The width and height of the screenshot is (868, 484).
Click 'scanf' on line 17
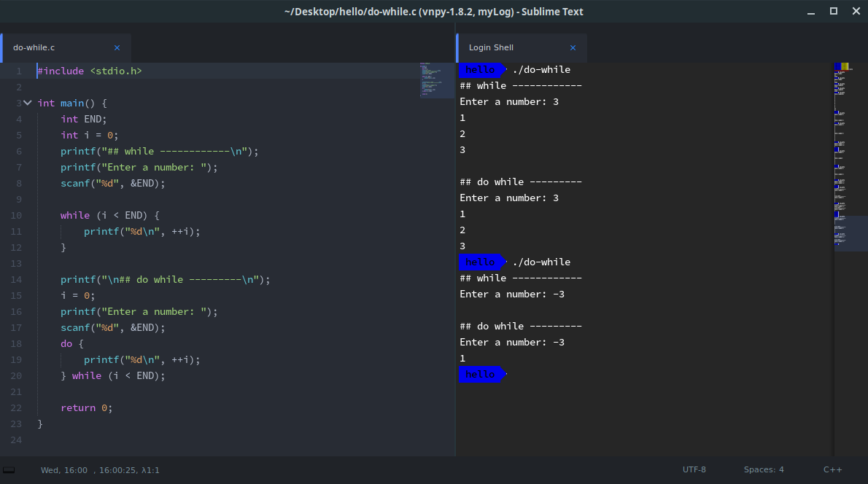(x=74, y=327)
